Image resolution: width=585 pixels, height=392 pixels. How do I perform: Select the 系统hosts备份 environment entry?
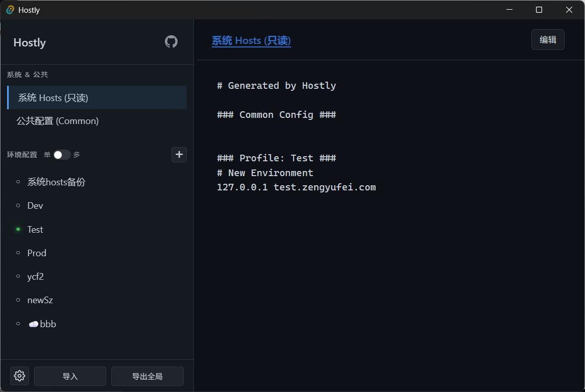coord(56,182)
